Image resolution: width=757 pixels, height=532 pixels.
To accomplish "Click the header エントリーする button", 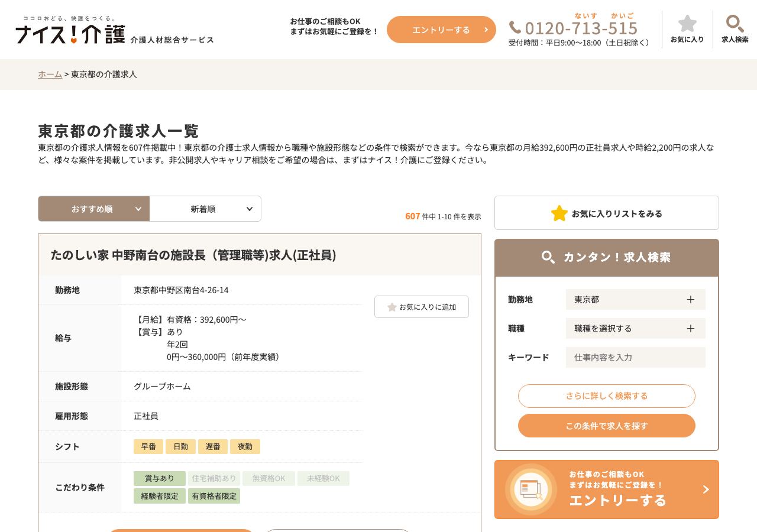I will [441, 30].
